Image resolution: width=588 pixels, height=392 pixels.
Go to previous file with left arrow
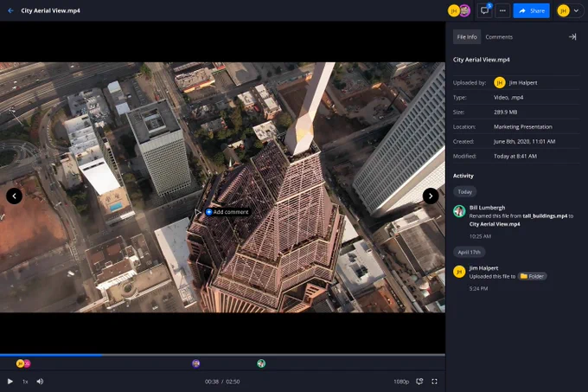[x=14, y=196]
